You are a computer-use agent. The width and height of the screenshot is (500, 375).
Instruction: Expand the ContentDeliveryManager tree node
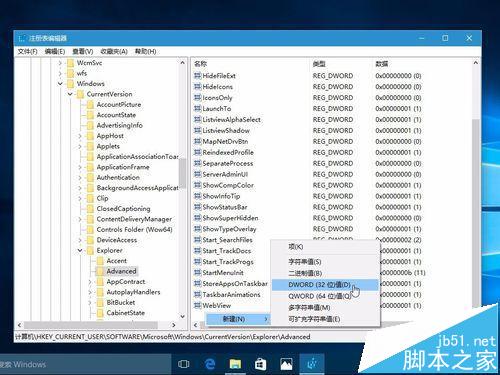(80, 219)
